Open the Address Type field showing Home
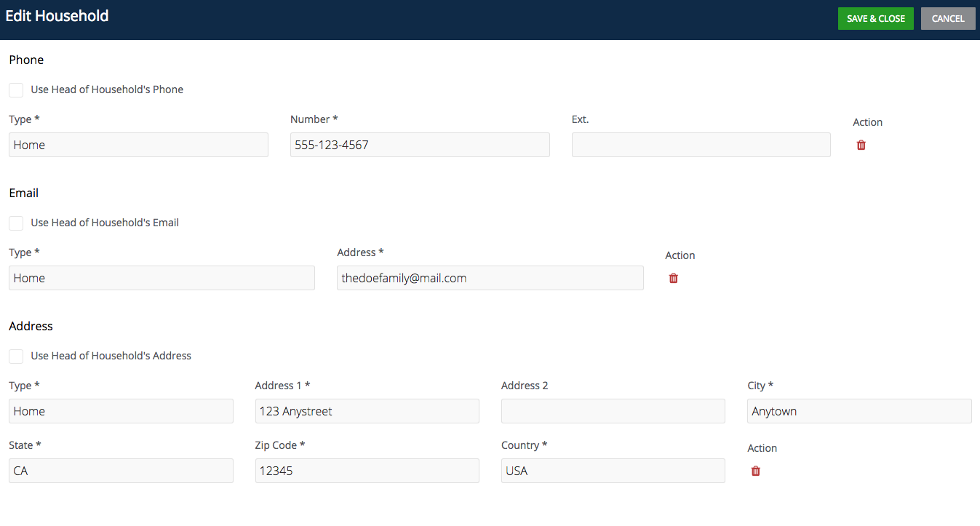The height and width of the screenshot is (526, 980). coord(121,411)
